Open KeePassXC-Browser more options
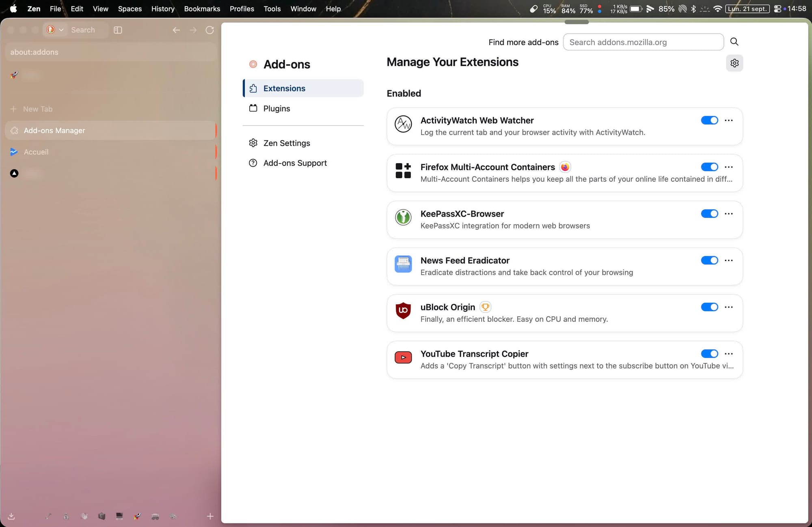Screen dimensions: 812x527 [729, 213]
